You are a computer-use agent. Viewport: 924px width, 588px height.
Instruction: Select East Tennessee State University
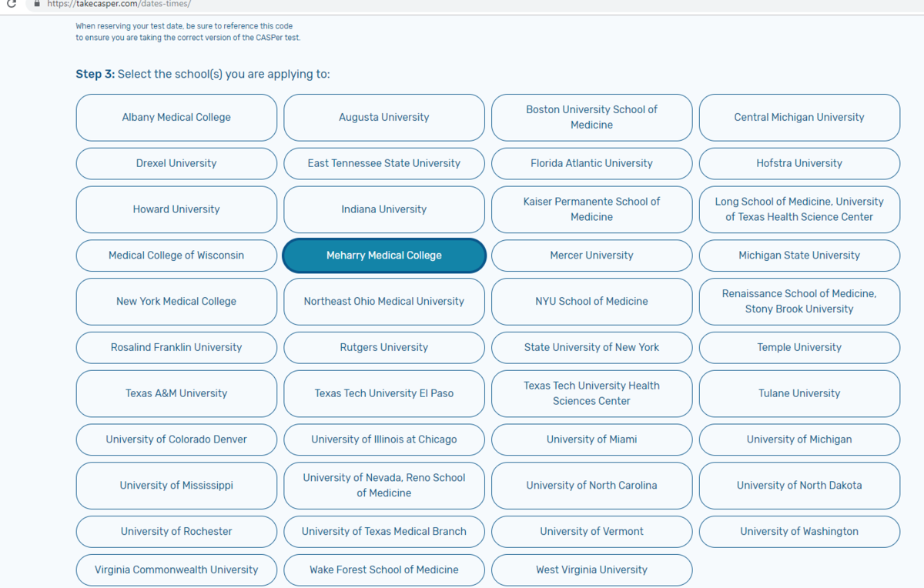(x=384, y=163)
